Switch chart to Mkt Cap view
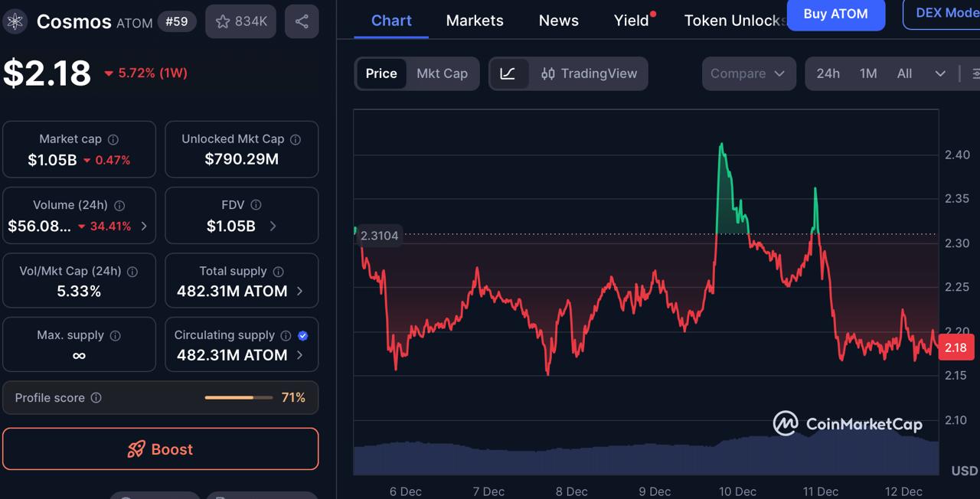Viewport: 980px width, 499px height. (442, 73)
